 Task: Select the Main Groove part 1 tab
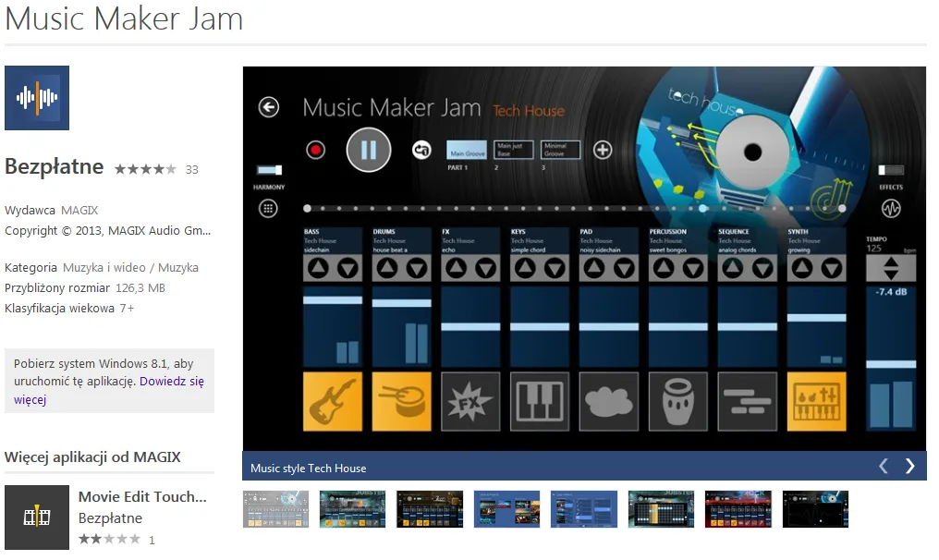click(467, 150)
